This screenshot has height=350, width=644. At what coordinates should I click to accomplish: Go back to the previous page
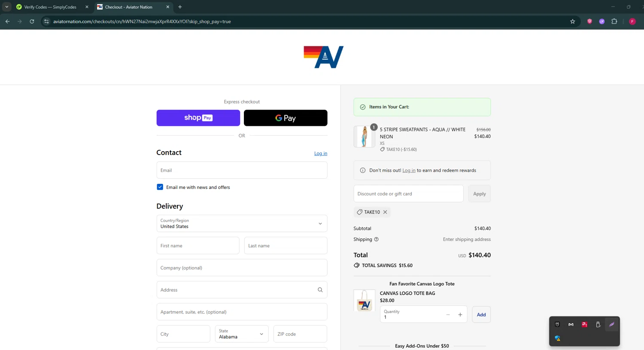pos(7,21)
